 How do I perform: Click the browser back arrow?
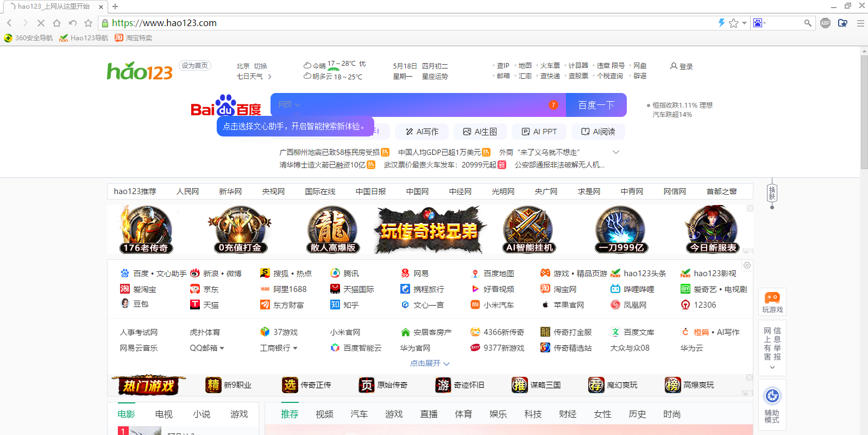tap(9, 23)
